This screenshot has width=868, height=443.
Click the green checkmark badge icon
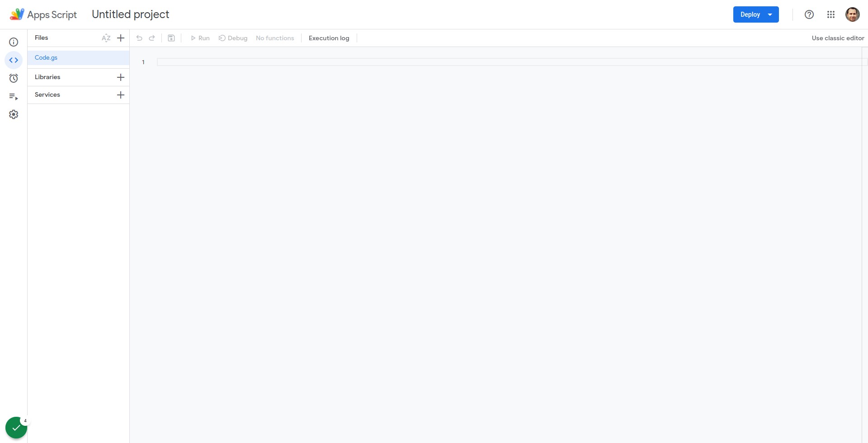pyautogui.click(x=16, y=428)
